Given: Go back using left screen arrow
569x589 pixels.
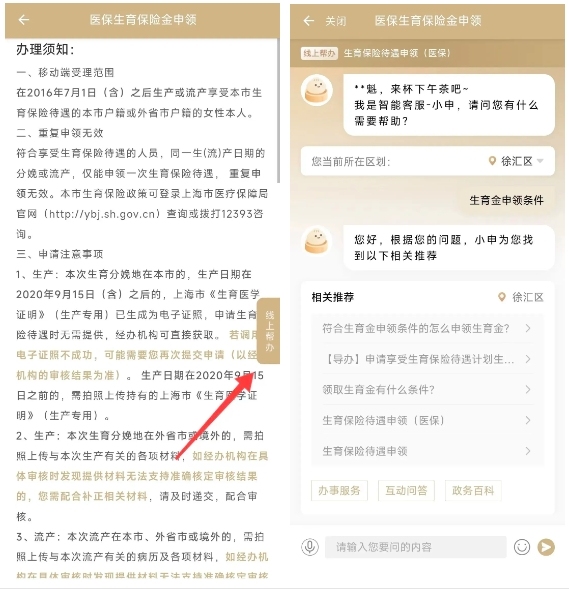Looking at the screenshot, I should tap(24, 20).
